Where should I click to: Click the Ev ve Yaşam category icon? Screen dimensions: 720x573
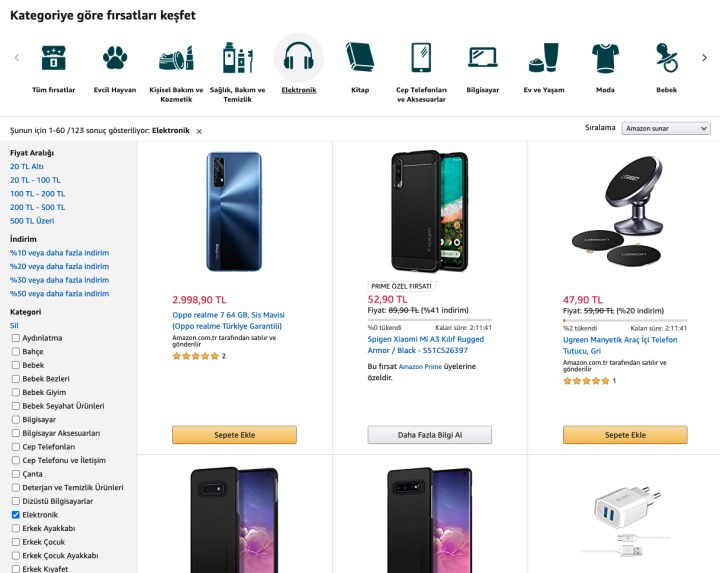coord(543,58)
